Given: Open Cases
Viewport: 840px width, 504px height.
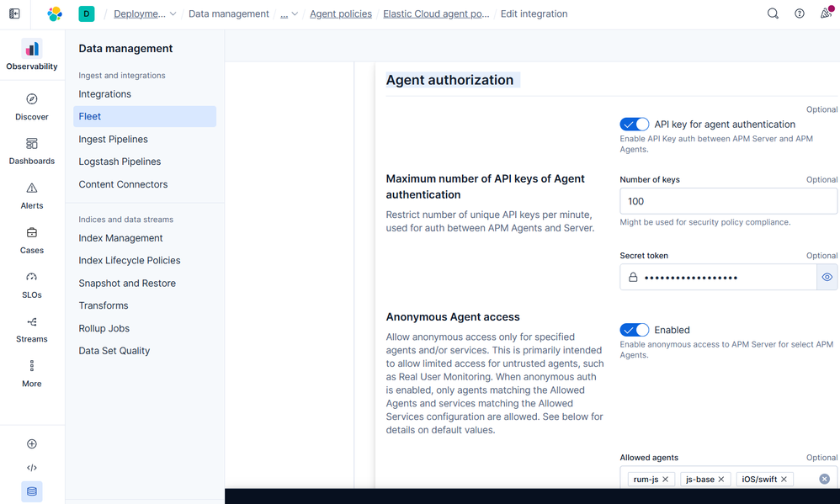Looking at the screenshot, I should (x=32, y=241).
